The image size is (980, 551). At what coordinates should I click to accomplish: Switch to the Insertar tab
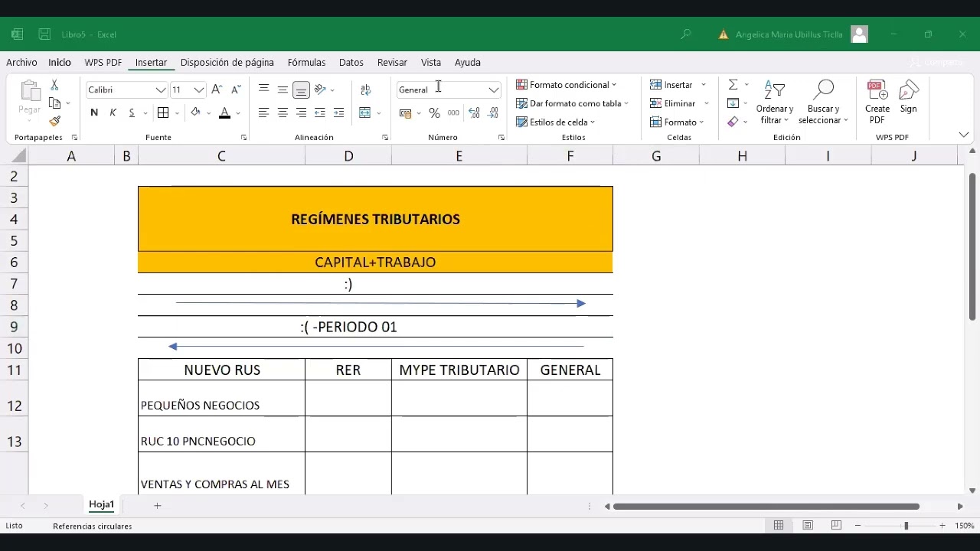pyautogui.click(x=151, y=63)
